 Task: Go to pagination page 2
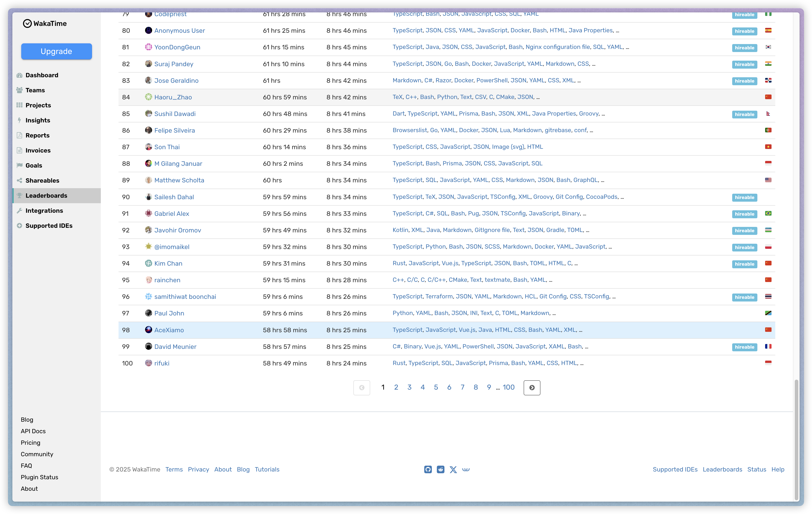396,387
